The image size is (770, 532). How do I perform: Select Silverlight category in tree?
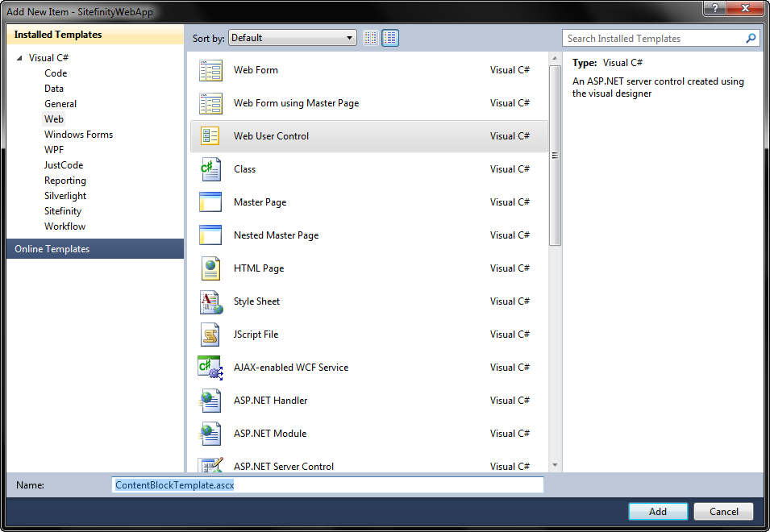pos(65,196)
